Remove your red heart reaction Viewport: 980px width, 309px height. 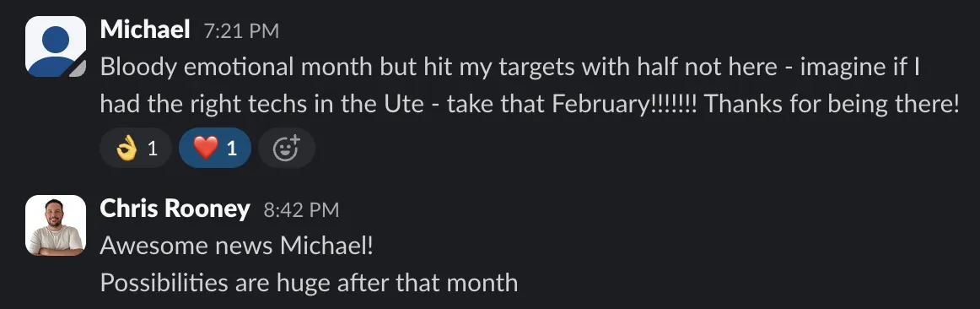click(x=215, y=149)
